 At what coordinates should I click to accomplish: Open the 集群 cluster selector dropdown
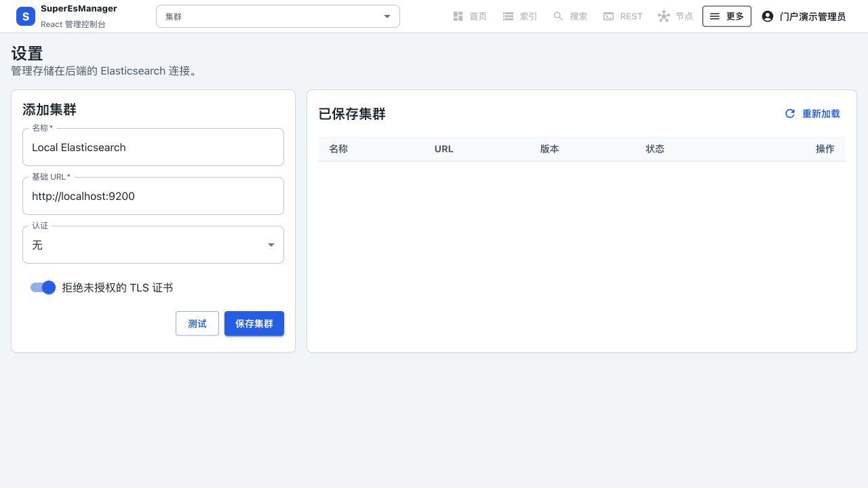point(278,16)
